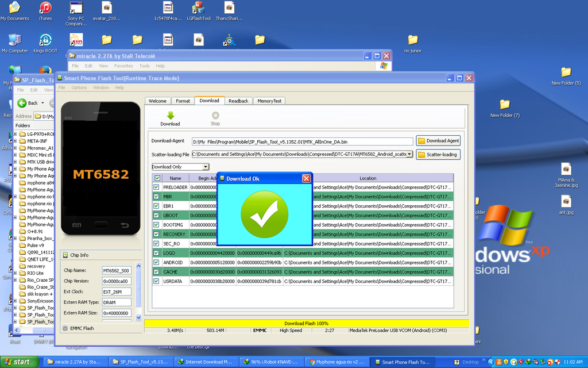Click the Back arrow in SP_Flash_Tool explorer
Image resolution: width=588 pixels, height=368 pixels.
point(22,103)
